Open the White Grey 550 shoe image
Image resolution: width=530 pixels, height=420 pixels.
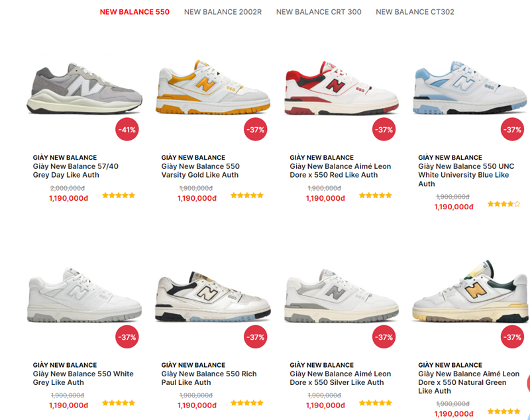tap(85, 295)
